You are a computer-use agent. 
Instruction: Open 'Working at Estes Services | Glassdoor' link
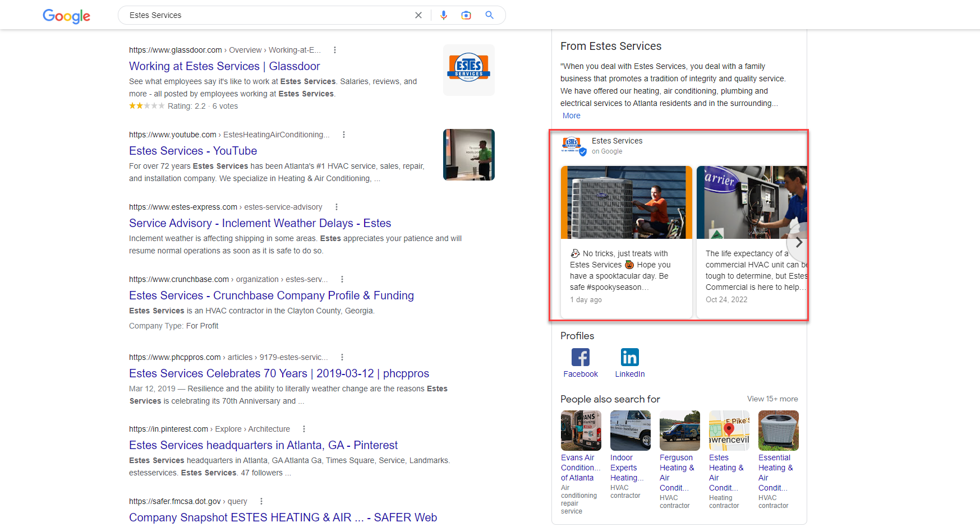click(224, 66)
